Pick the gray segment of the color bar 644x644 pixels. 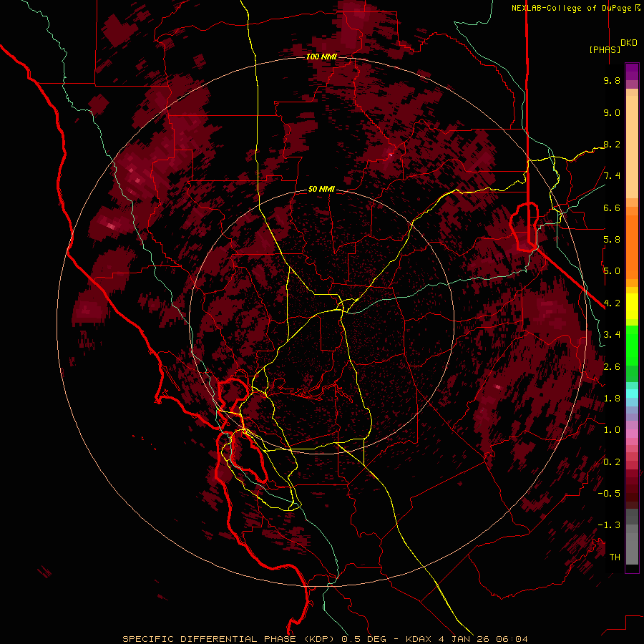click(632, 538)
